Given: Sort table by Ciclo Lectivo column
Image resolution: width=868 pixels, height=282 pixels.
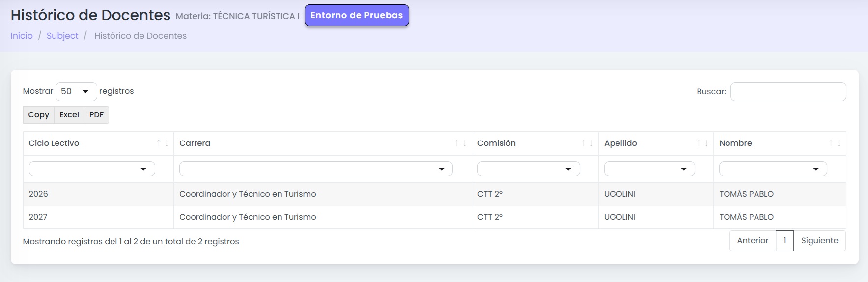Looking at the screenshot, I should 98,143.
